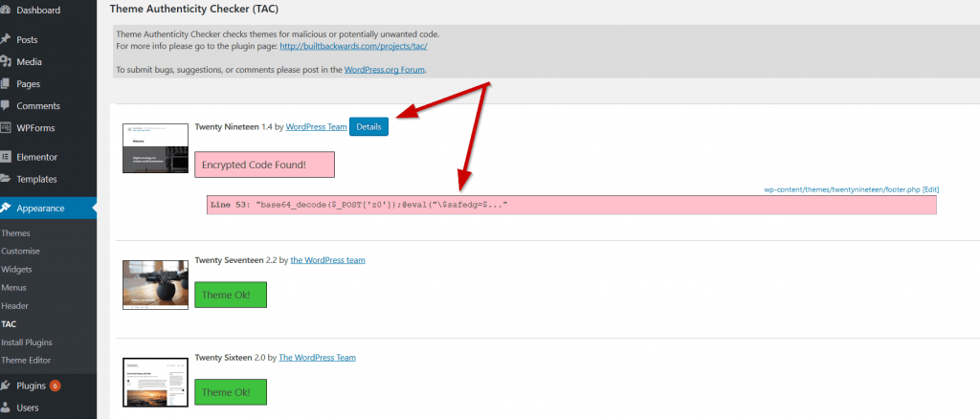
Task: Open Widgets under Appearance
Action: (x=18, y=269)
